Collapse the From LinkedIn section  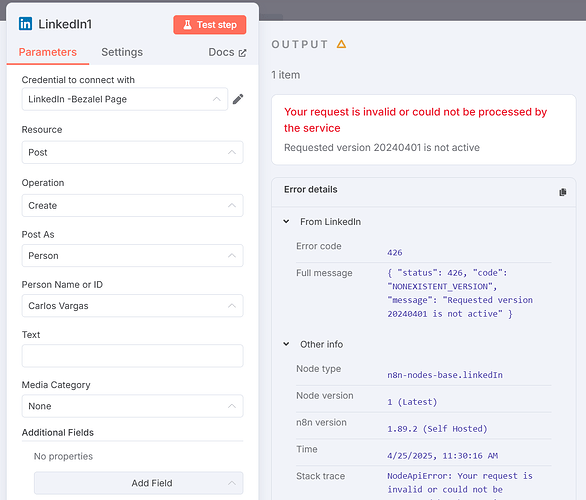click(286, 222)
